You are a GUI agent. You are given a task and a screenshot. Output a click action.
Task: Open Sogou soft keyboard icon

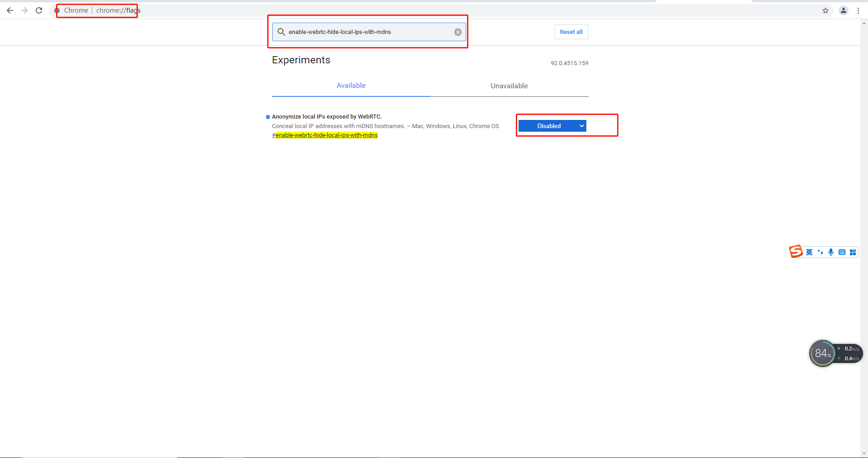coord(842,252)
